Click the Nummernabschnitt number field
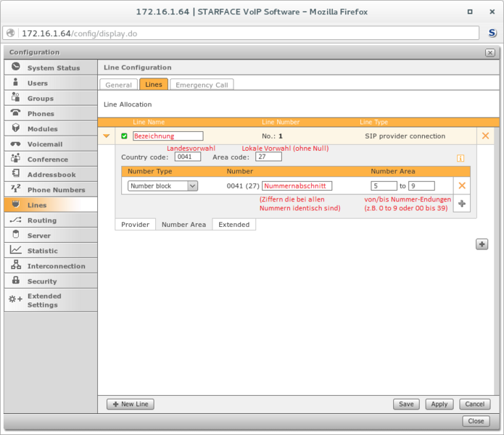 297,186
